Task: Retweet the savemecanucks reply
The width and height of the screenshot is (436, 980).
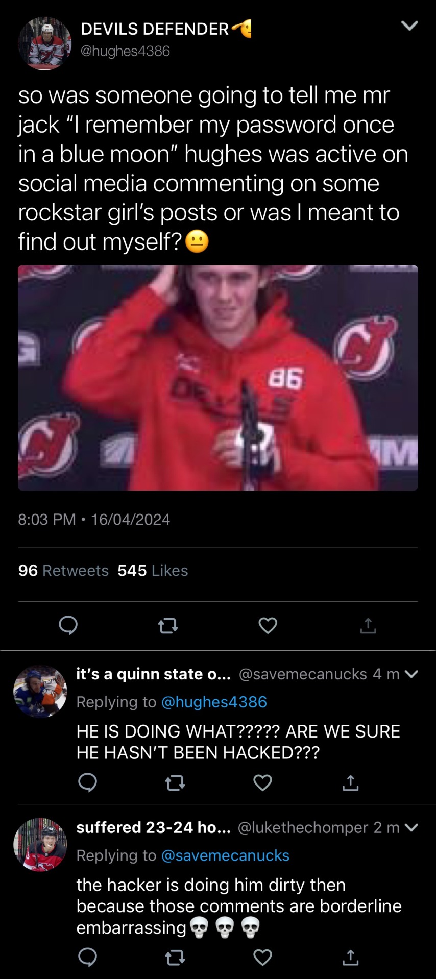Action: tap(175, 782)
